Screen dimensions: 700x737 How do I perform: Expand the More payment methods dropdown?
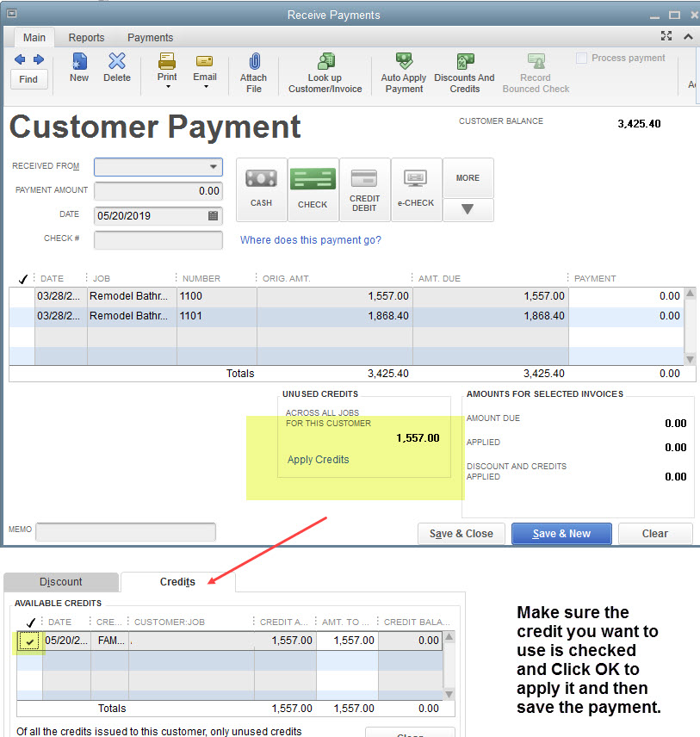pos(468,209)
